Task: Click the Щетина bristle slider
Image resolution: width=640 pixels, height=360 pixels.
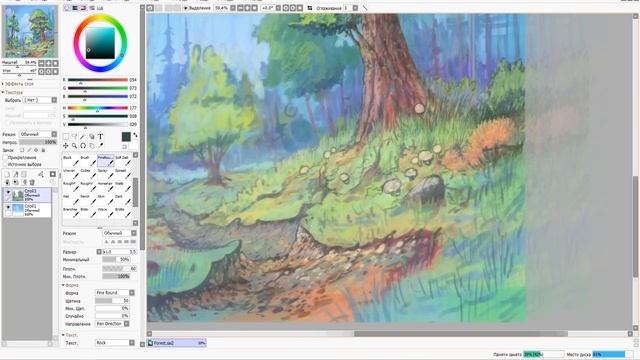Action: (x=112, y=301)
